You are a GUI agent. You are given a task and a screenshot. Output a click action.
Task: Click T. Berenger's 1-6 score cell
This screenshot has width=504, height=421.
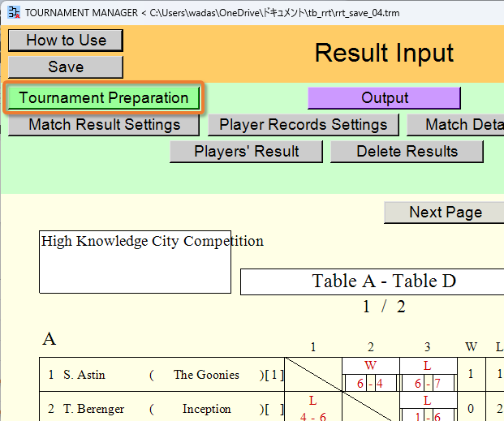point(428,416)
